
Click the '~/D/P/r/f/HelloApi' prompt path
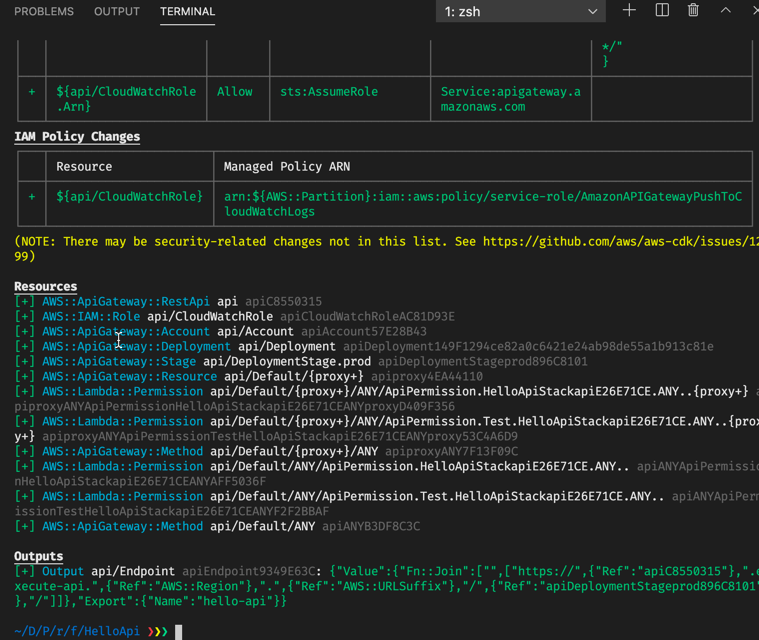click(77, 631)
